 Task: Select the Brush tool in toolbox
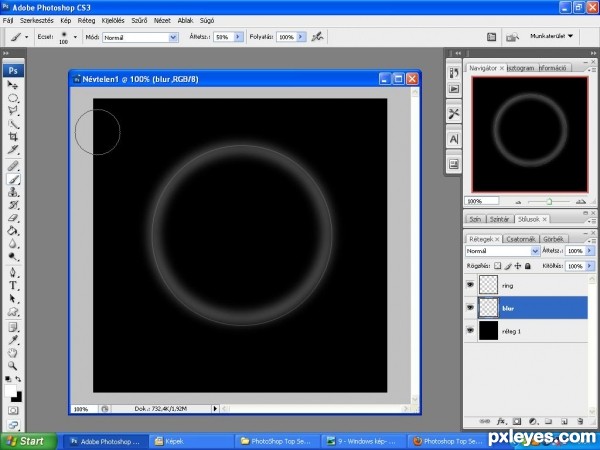(x=13, y=179)
